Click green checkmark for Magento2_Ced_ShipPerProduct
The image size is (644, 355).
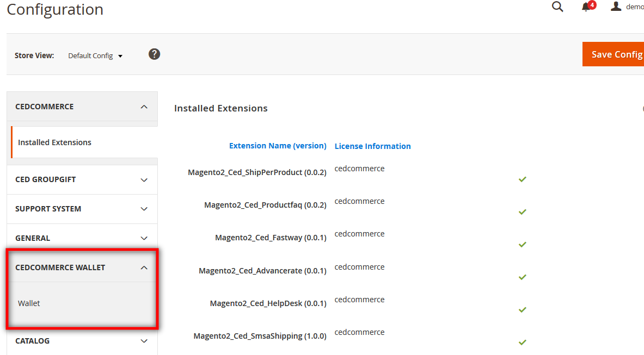[x=523, y=179]
